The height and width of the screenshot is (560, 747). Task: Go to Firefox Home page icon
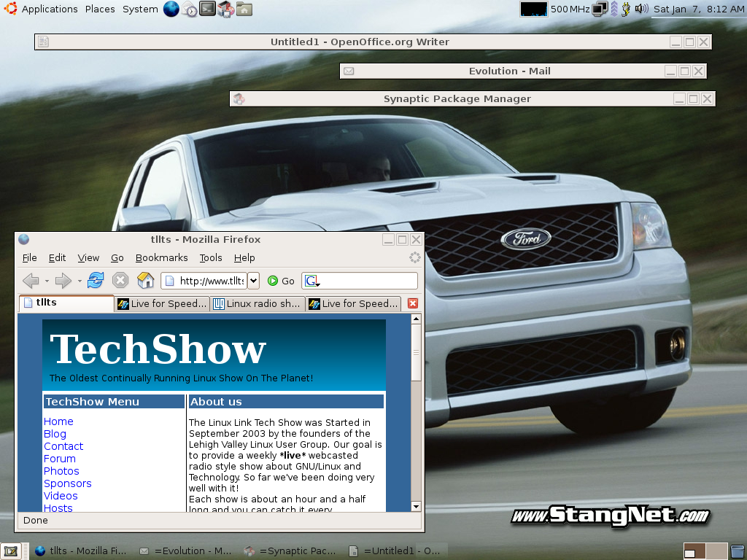tap(145, 280)
